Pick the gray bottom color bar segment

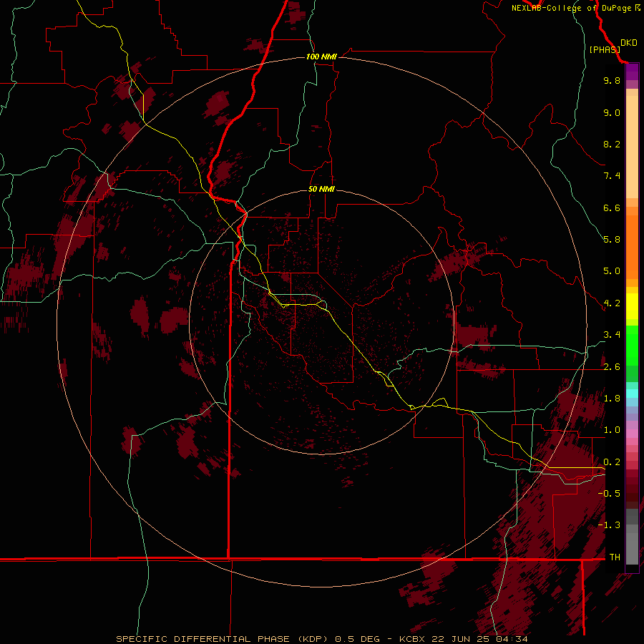[632, 548]
